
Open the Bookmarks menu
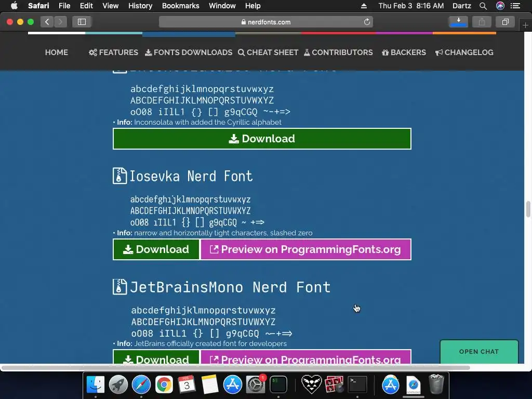[x=180, y=6]
